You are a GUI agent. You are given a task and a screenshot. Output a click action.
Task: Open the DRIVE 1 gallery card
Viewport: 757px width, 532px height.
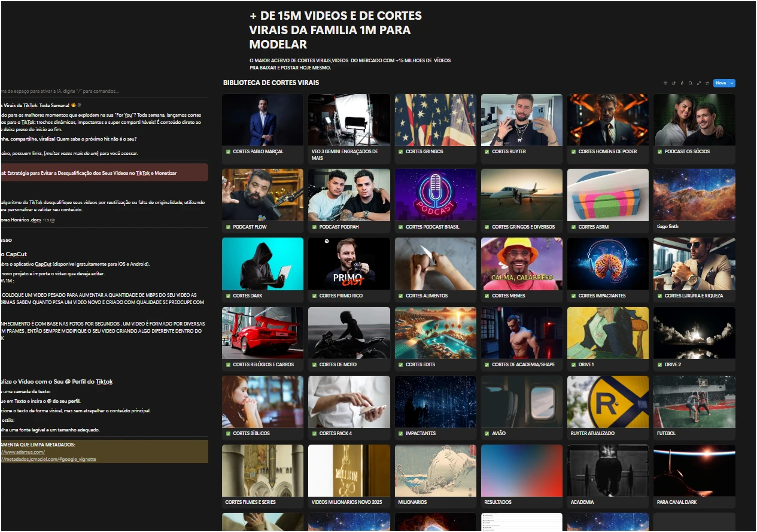coord(608,332)
